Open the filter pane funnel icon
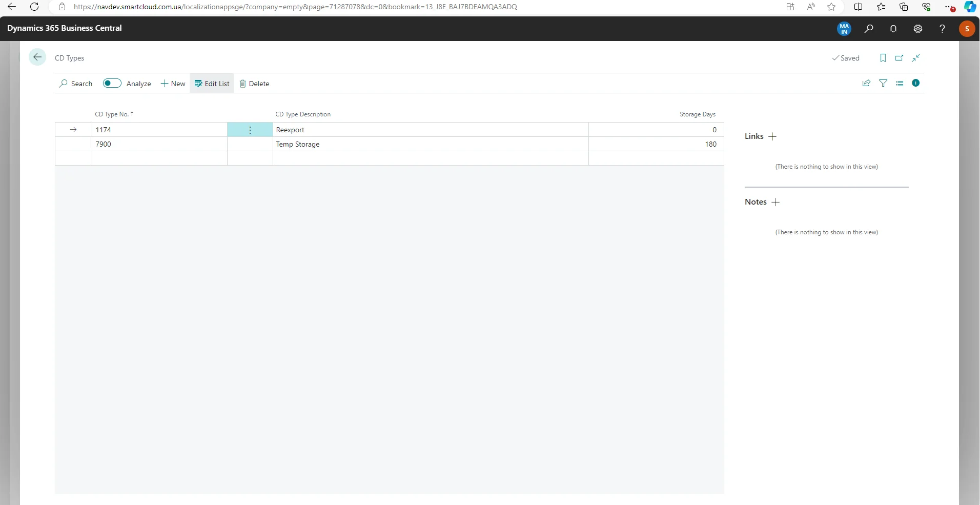Viewport: 980px width, 505px height. coord(883,83)
